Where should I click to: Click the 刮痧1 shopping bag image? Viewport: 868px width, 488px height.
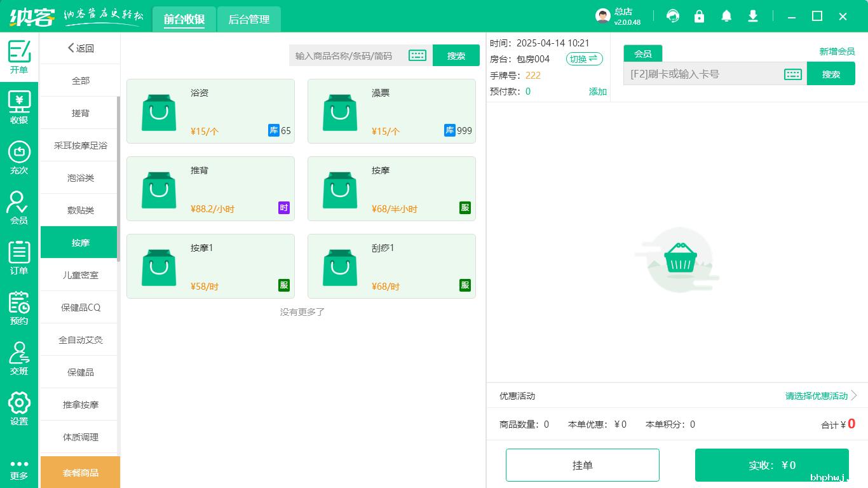tap(340, 268)
